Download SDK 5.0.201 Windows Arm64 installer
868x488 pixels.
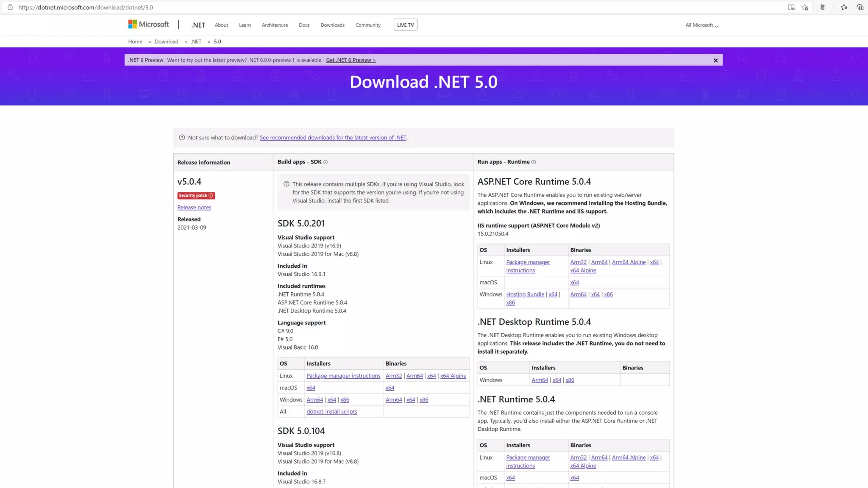(x=314, y=399)
